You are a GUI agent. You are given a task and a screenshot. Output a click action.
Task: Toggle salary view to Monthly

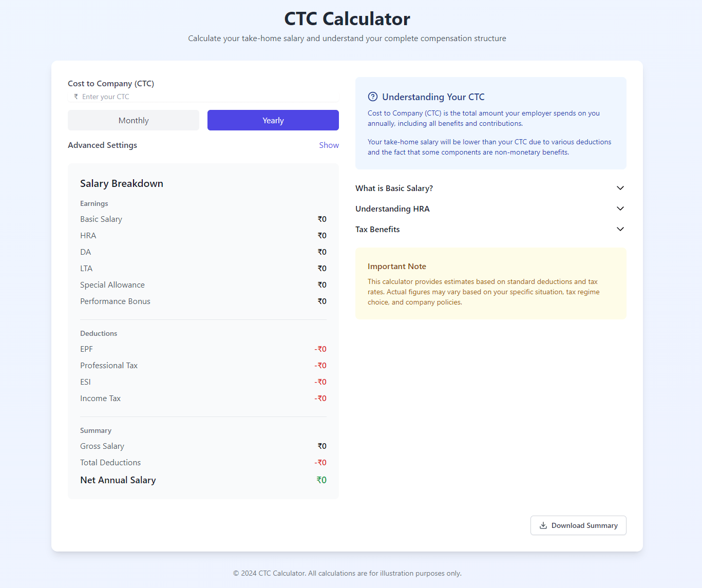(x=133, y=120)
